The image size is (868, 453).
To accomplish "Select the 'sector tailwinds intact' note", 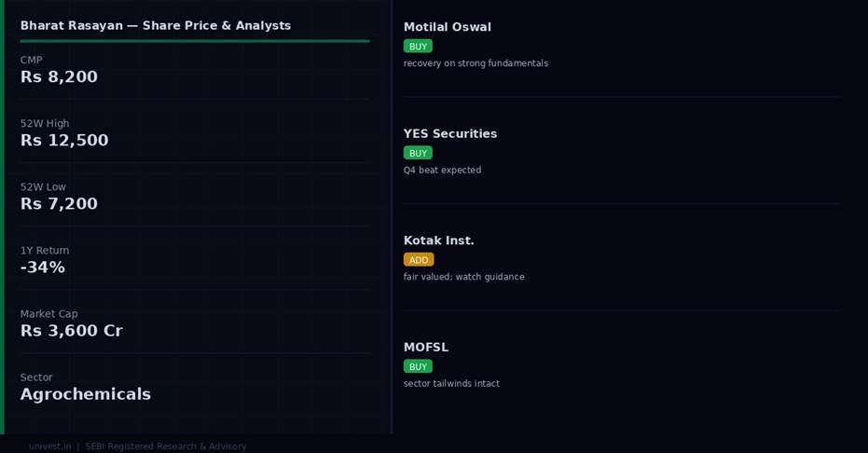I will [451, 384].
